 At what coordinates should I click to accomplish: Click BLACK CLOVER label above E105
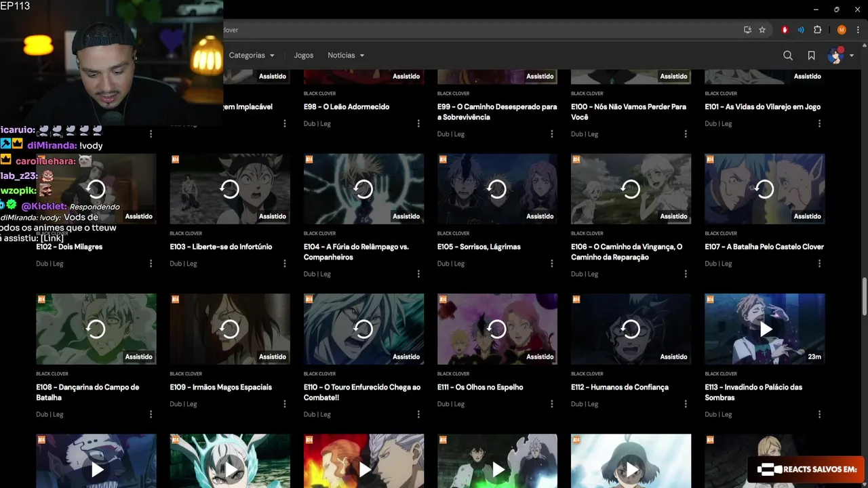coord(454,234)
